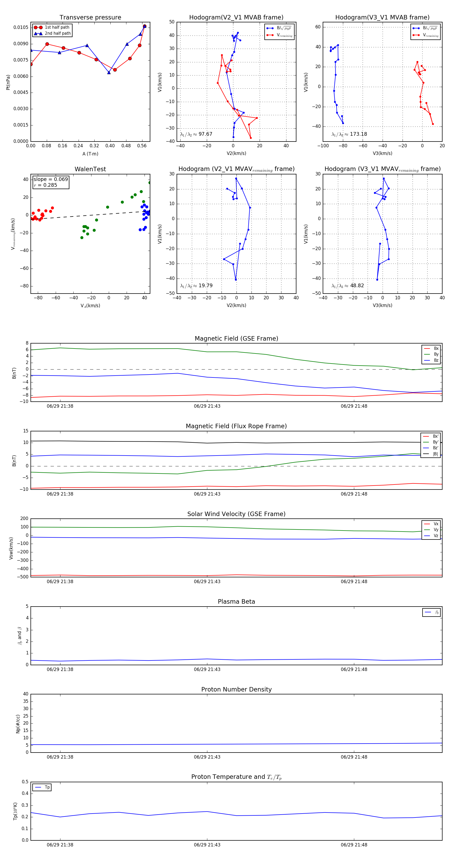Click the "Pt(nPa)" y-axis label
The height and width of the screenshot is (868, 473).
pos(8,82)
